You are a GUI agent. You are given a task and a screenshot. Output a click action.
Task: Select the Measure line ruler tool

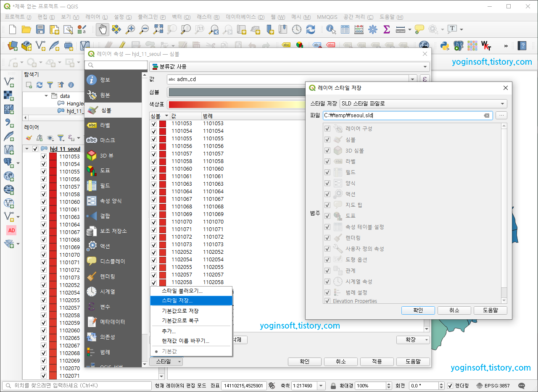tap(401, 29)
